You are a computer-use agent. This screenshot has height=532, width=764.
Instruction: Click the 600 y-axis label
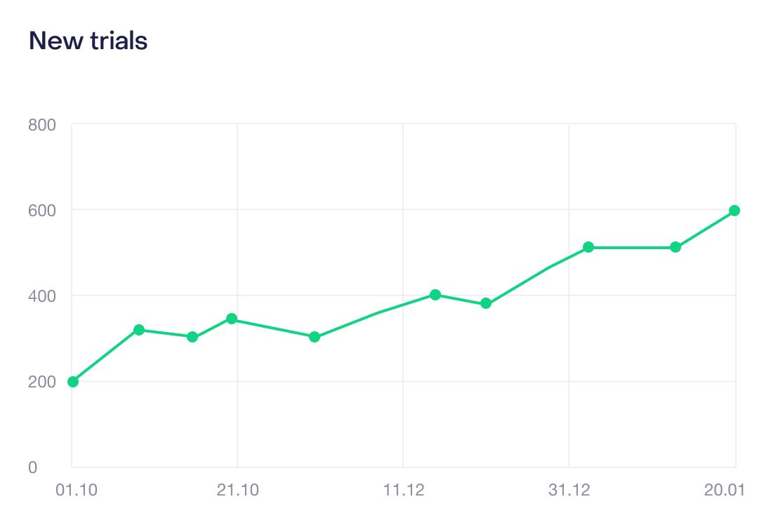coord(42,211)
